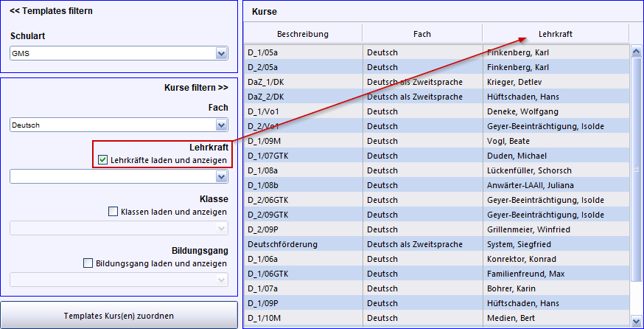The image size is (644, 329).
Task: Select row D_1/05a
Action: pos(437,52)
